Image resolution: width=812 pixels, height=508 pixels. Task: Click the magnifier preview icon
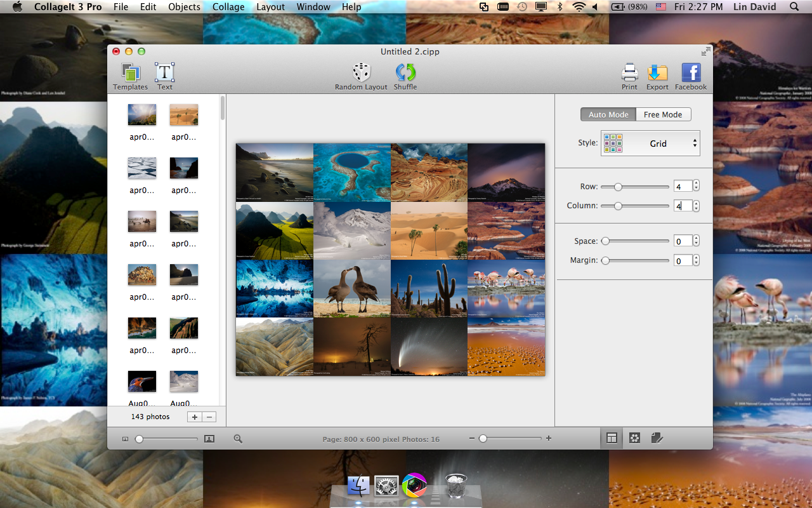[x=238, y=438]
